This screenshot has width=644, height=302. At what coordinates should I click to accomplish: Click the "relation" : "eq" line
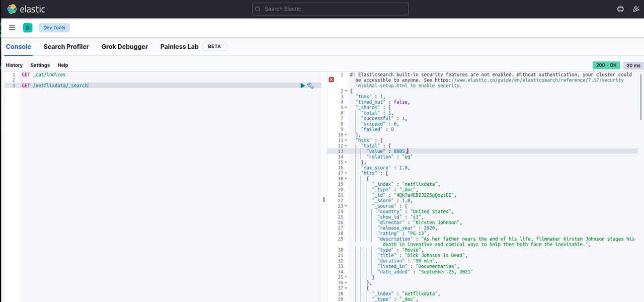[x=390, y=157]
